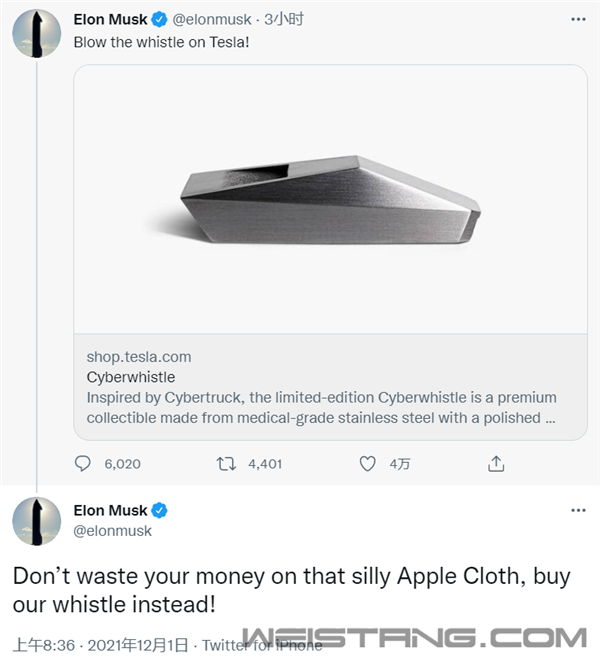
Task: Click the retweet arrows icon
Action: 227,464
